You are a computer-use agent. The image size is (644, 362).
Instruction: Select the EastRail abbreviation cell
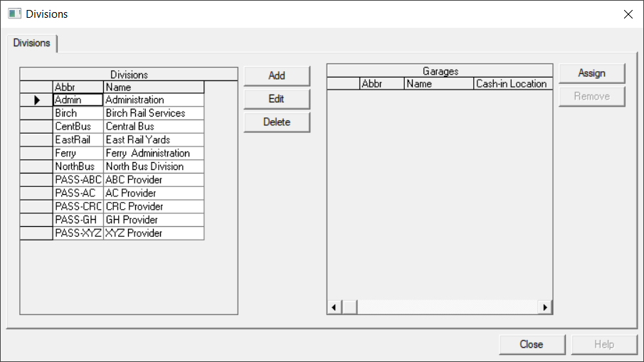pos(78,139)
